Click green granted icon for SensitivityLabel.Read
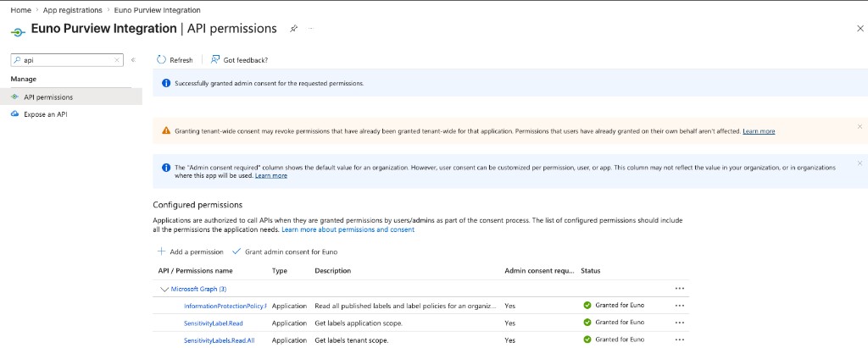Viewport: 868px width, 348px height. point(587,322)
